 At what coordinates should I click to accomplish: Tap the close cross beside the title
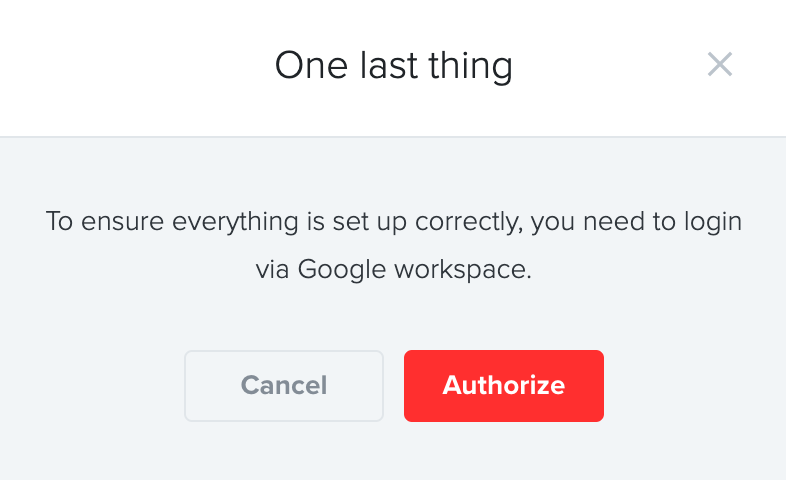720,64
